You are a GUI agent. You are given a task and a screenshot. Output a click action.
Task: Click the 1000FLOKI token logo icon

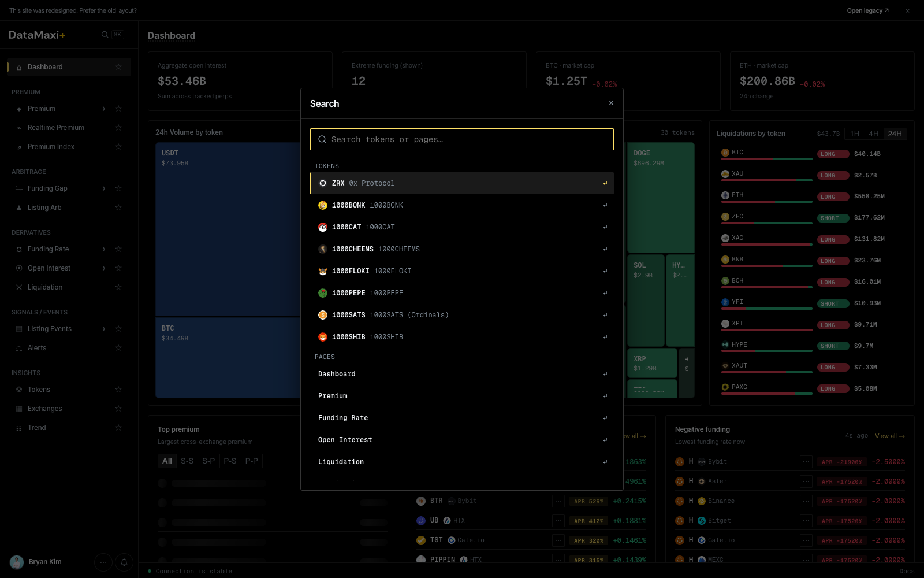click(323, 271)
